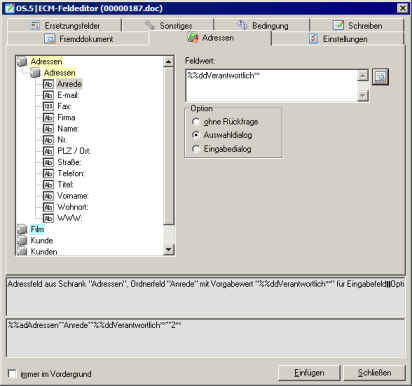The width and height of the screenshot is (412, 386).
Task: Click the Straße field type icon
Action: coord(48,162)
